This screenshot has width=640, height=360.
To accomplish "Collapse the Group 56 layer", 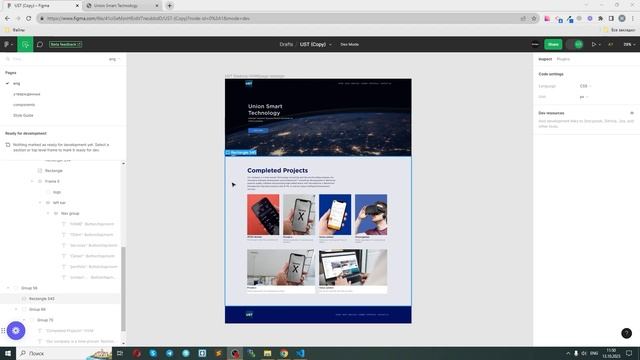I will [x=8, y=288].
